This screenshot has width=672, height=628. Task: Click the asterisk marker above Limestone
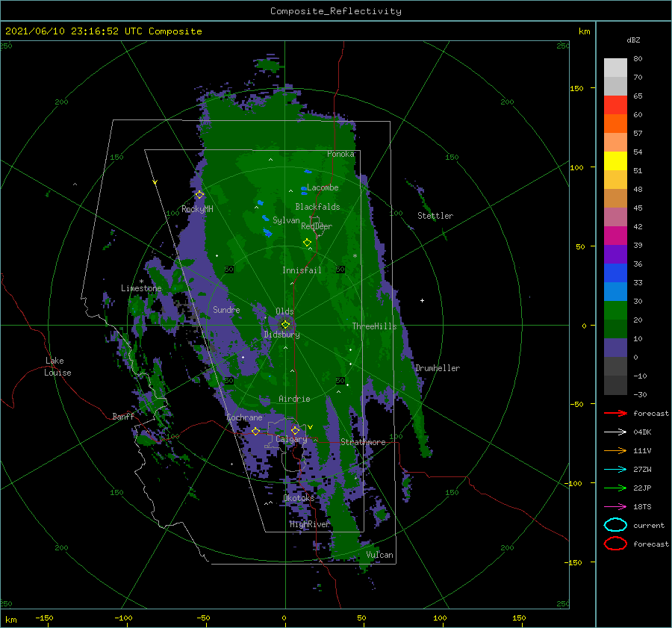pos(141,282)
